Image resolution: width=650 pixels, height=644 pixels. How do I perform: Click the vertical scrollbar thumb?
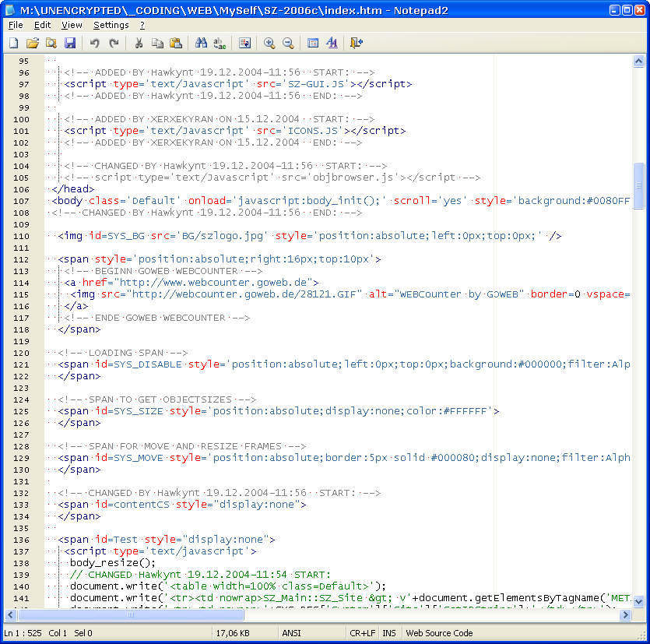click(x=638, y=186)
